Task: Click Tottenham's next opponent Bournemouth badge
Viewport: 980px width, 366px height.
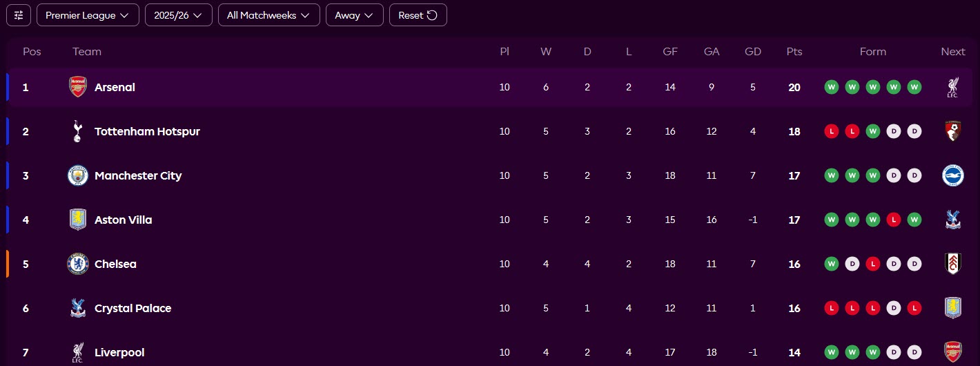Action: click(952, 131)
